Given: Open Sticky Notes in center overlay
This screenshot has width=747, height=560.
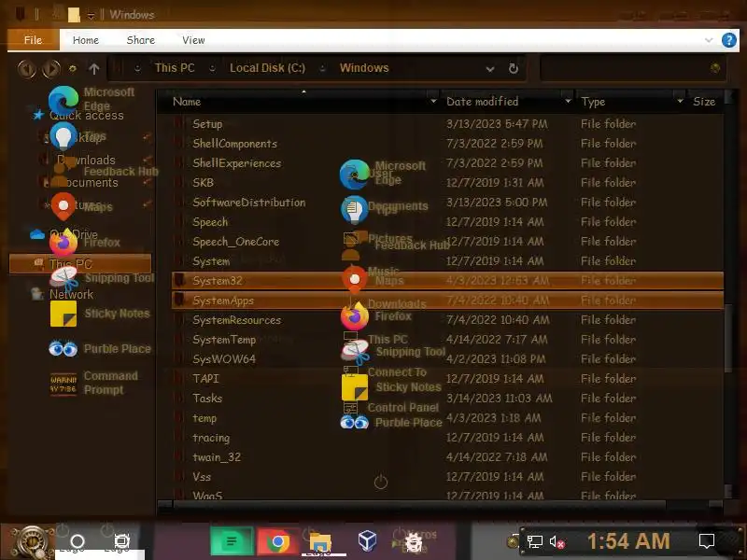Looking at the screenshot, I should [x=355, y=387].
